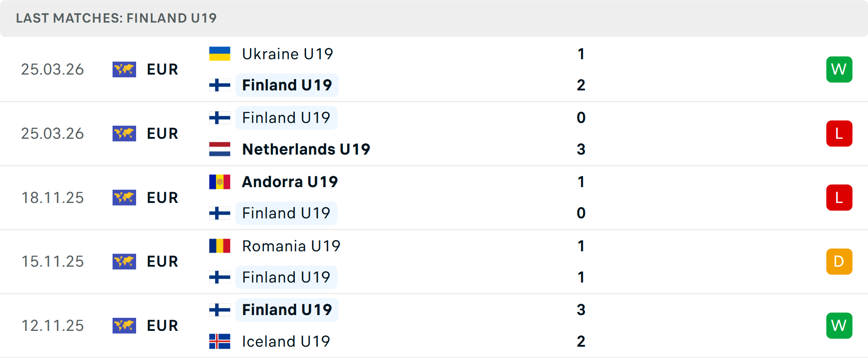This screenshot has height=358, width=868.
Task: Click the Iceland flag icon
Action: click(x=220, y=341)
